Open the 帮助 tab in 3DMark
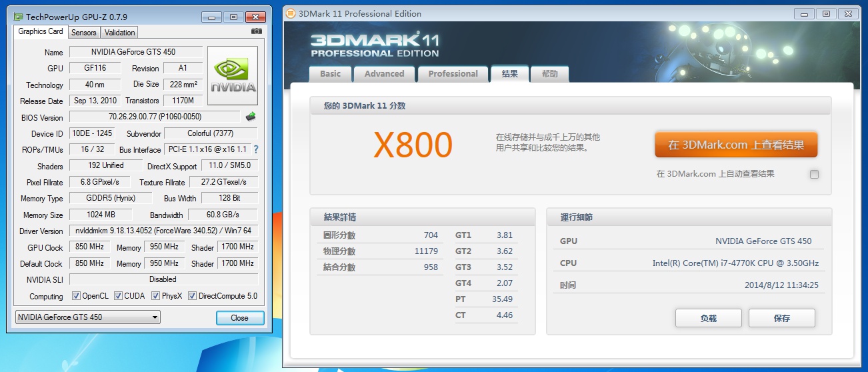The width and height of the screenshot is (868, 372). click(550, 74)
